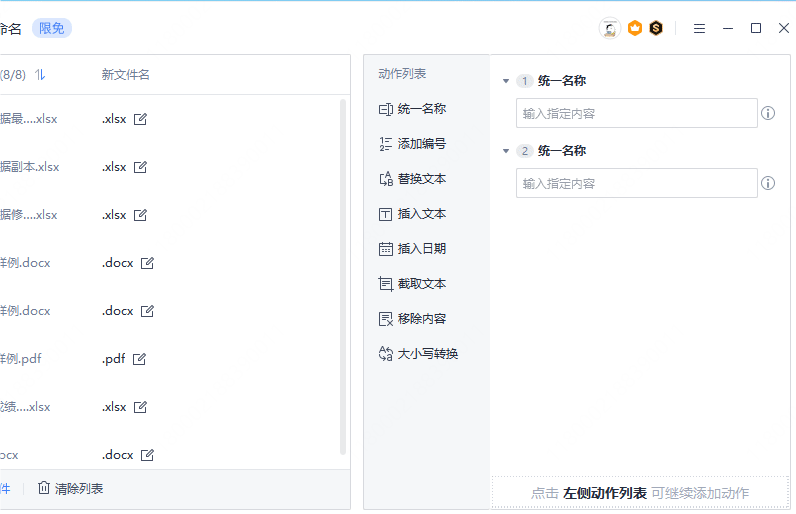Select the 据副本.xlsx file name
The height and width of the screenshot is (514, 796).
tap(29, 167)
